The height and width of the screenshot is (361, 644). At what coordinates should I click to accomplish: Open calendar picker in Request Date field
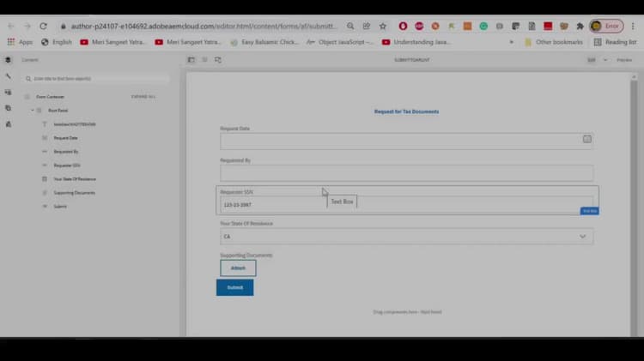point(587,139)
